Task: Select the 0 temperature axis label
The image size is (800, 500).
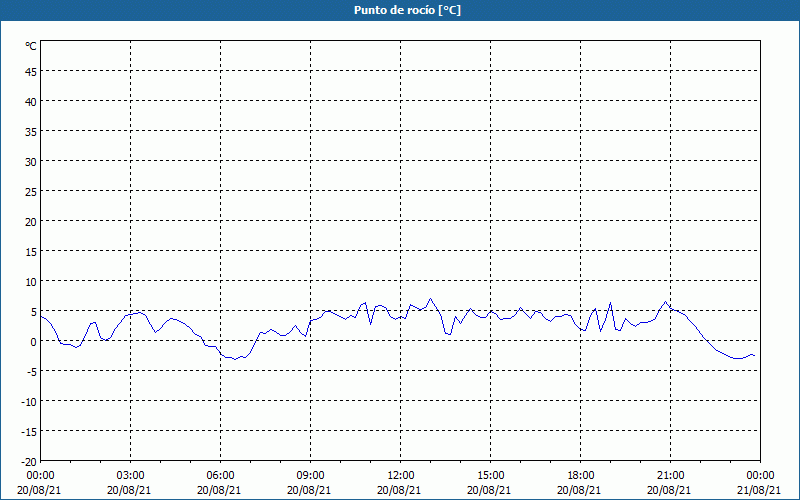Action: (34, 342)
